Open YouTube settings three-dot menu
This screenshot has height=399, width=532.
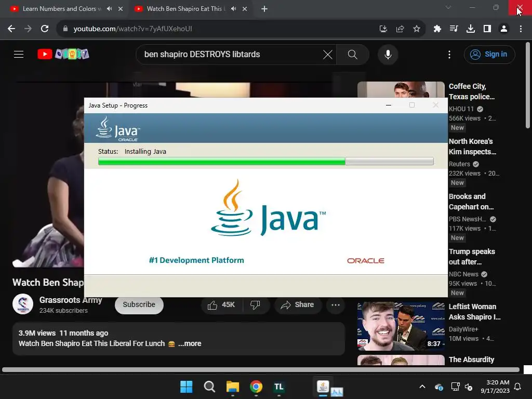(x=449, y=54)
